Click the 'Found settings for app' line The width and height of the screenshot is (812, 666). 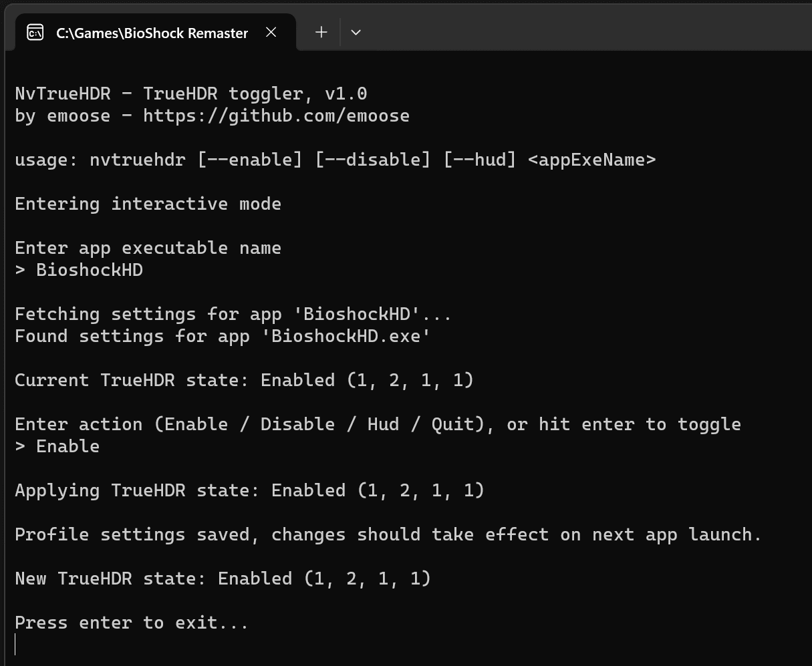click(x=223, y=336)
